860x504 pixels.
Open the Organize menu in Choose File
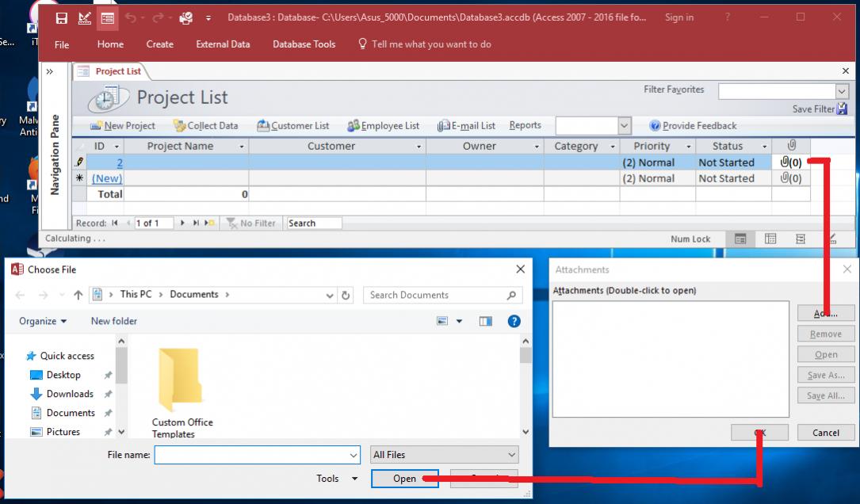pyautogui.click(x=43, y=322)
